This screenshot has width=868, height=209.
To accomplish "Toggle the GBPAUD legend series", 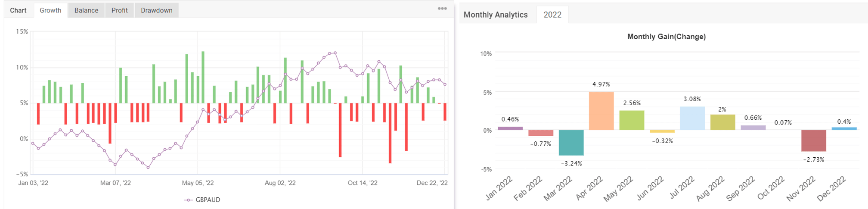I will tap(208, 200).
